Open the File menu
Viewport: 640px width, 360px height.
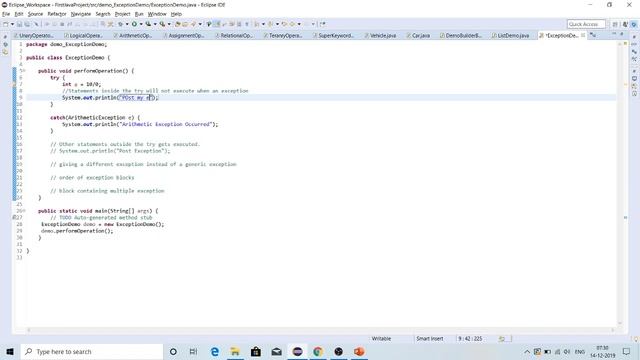point(6,14)
